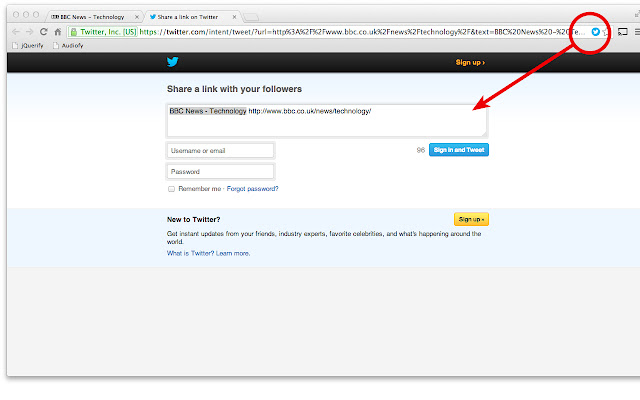Focus the Username or email field
640x400 pixels.
(220, 151)
